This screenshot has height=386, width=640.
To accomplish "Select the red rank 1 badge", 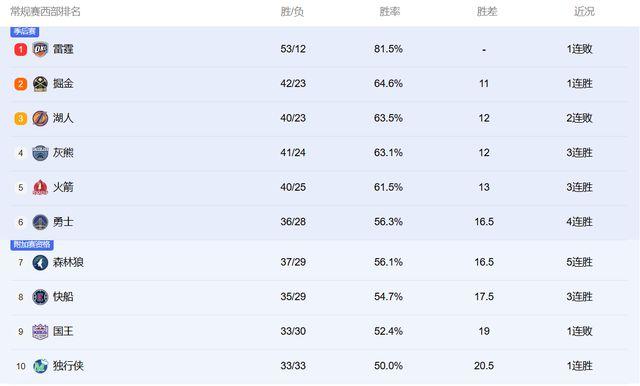I will click(21, 49).
